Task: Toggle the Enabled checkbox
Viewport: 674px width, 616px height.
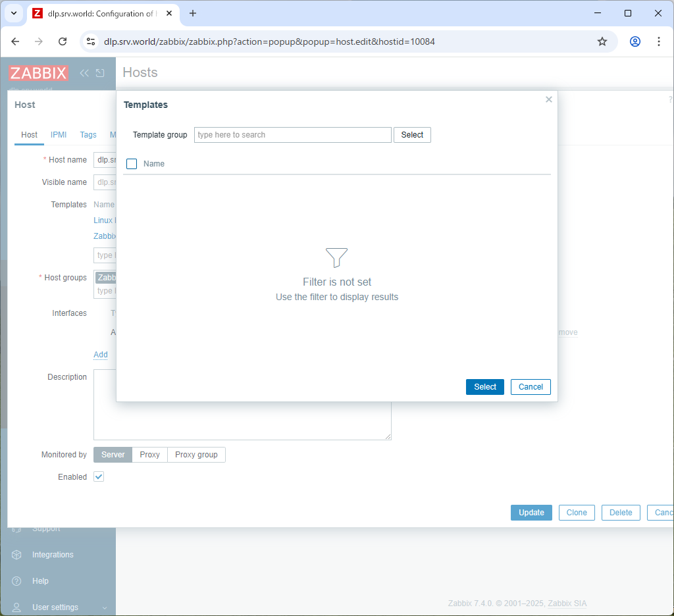Action: tap(99, 476)
